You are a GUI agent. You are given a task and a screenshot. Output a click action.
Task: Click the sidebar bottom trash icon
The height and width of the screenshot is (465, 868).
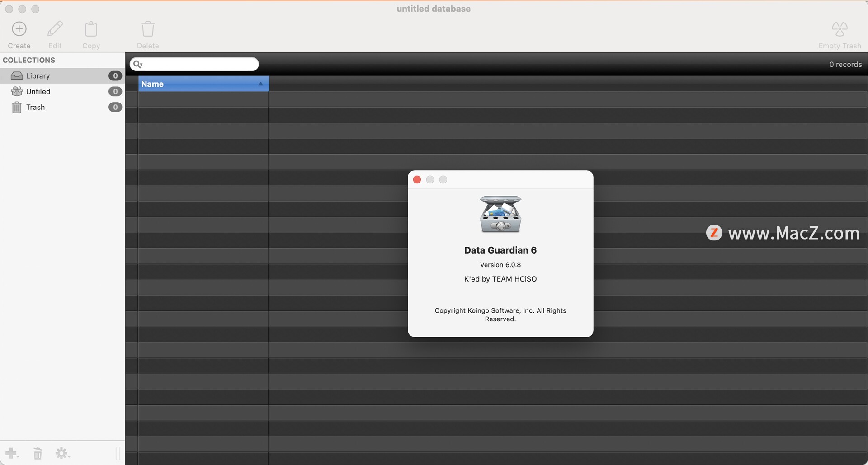point(38,453)
